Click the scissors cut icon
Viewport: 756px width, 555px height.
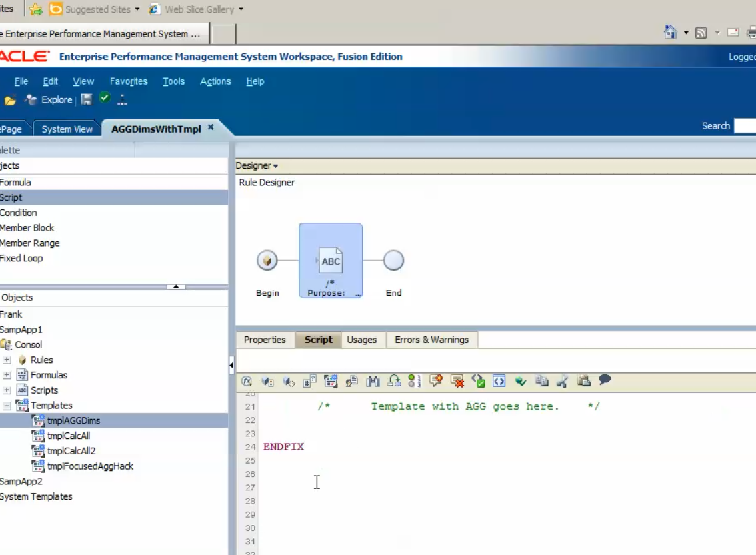coord(562,381)
